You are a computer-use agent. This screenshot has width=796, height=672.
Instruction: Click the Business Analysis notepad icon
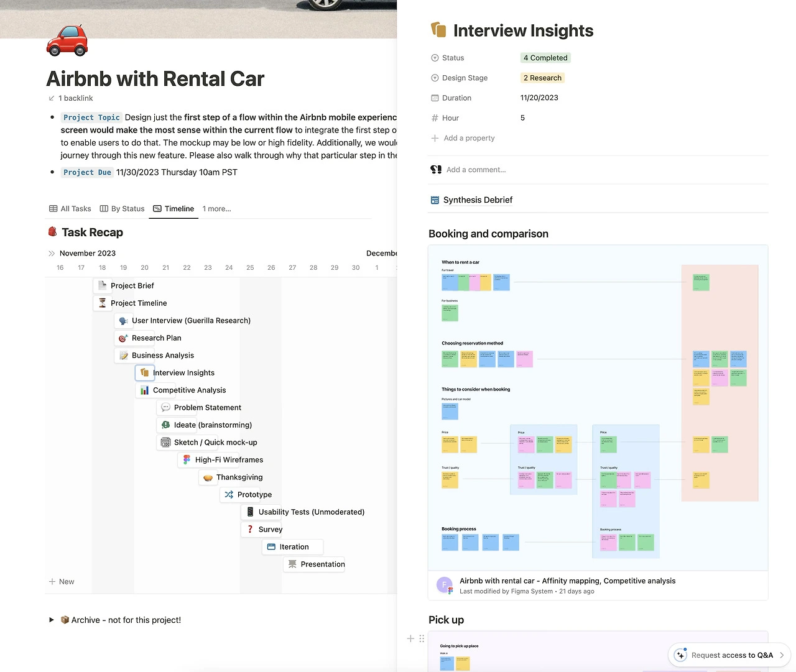[x=124, y=356]
